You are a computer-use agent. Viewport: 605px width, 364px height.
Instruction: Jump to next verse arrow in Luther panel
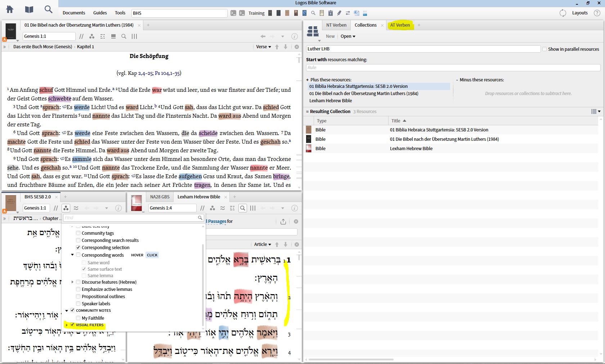[x=286, y=47]
